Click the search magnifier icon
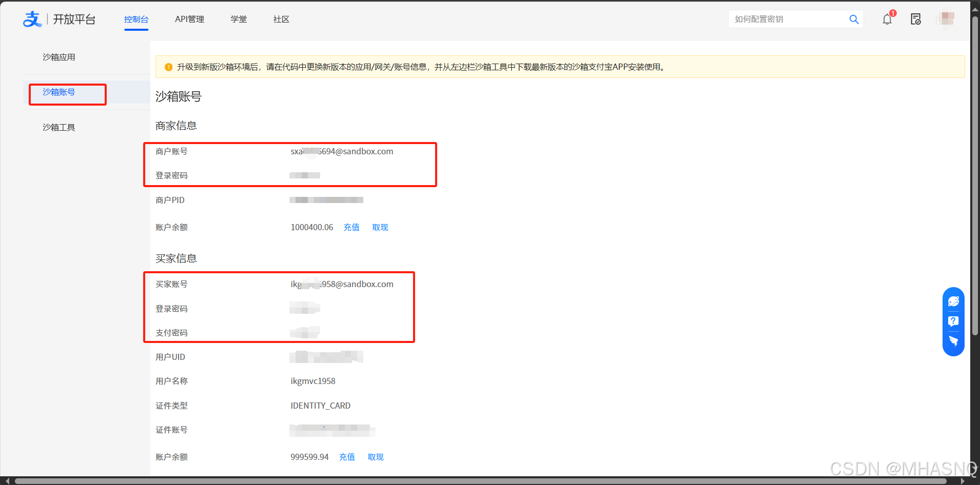This screenshot has height=485, width=980. click(x=854, y=19)
